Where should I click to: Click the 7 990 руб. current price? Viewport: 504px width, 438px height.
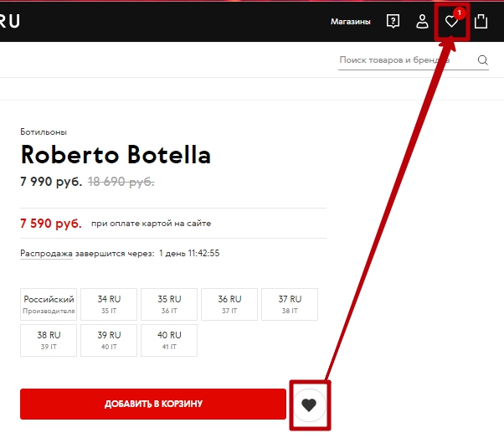(x=51, y=182)
